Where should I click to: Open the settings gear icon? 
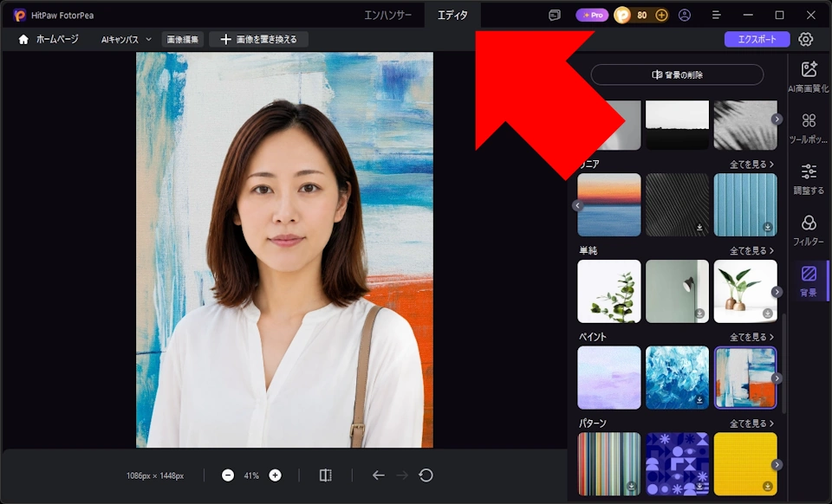pyautogui.click(x=805, y=39)
